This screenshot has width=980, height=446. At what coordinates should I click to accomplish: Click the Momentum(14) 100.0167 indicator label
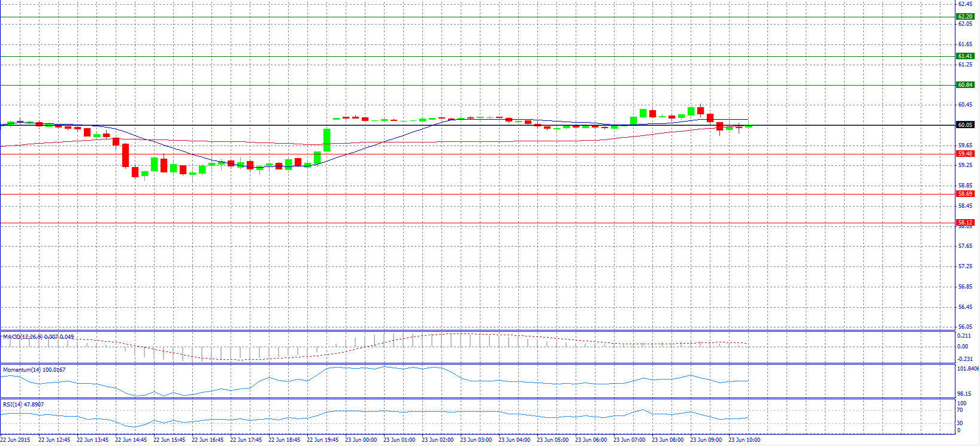tap(34, 370)
